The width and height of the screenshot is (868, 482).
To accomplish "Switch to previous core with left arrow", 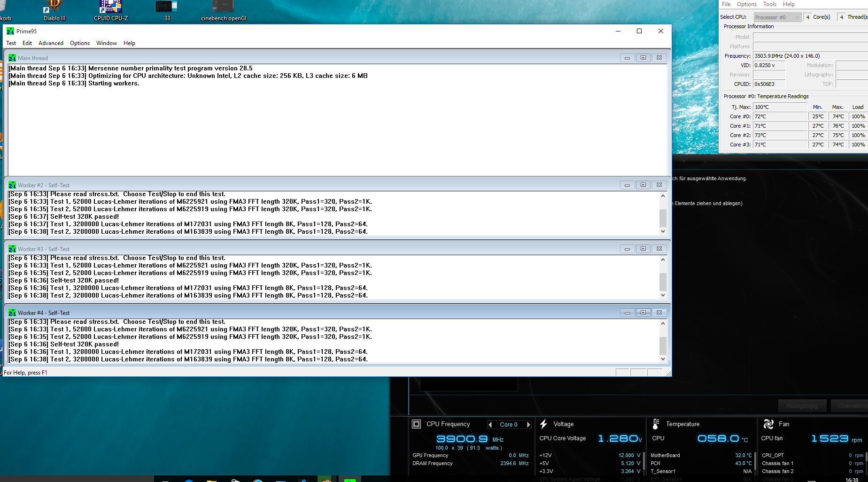I will [490, 424].
